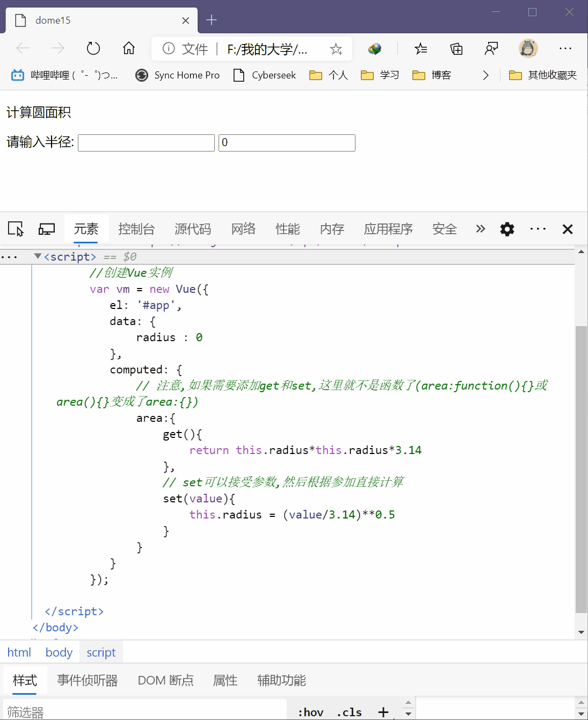Toggle the device emulation icon
This screenshot has height=720, width=588.
(x=47, y=229)
